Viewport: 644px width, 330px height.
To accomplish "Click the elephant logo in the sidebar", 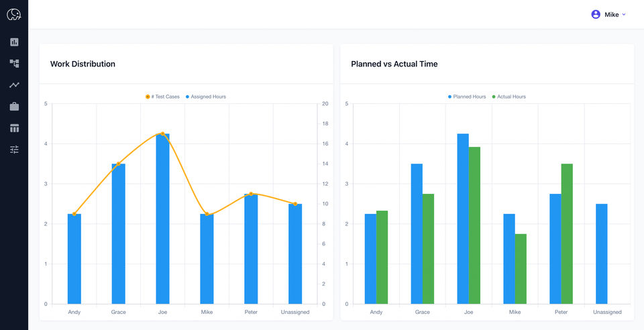I will [x=14, y=15].
